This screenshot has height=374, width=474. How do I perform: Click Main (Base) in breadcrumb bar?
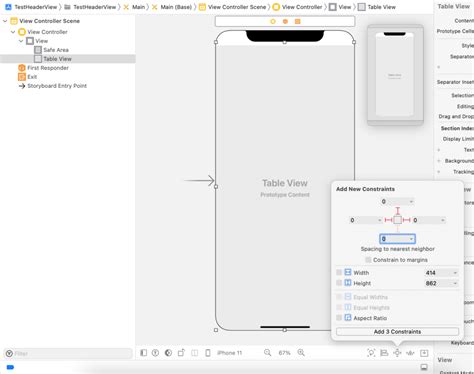point(172,7)
